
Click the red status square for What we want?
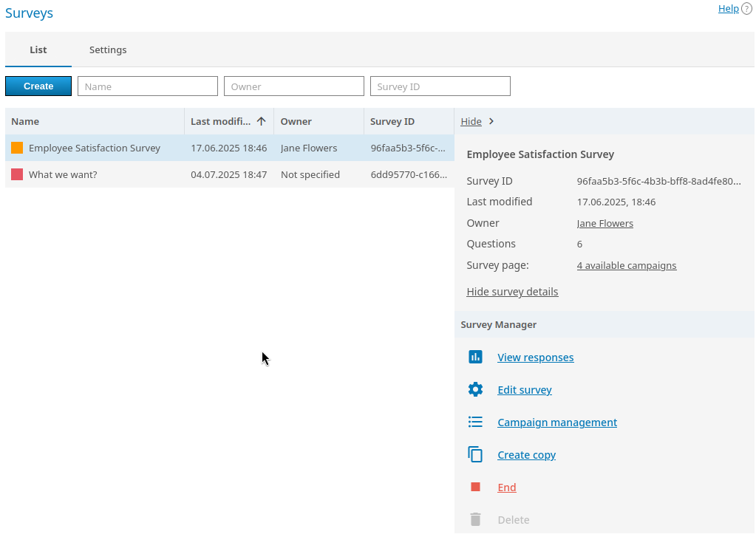[x=17, y=175]
